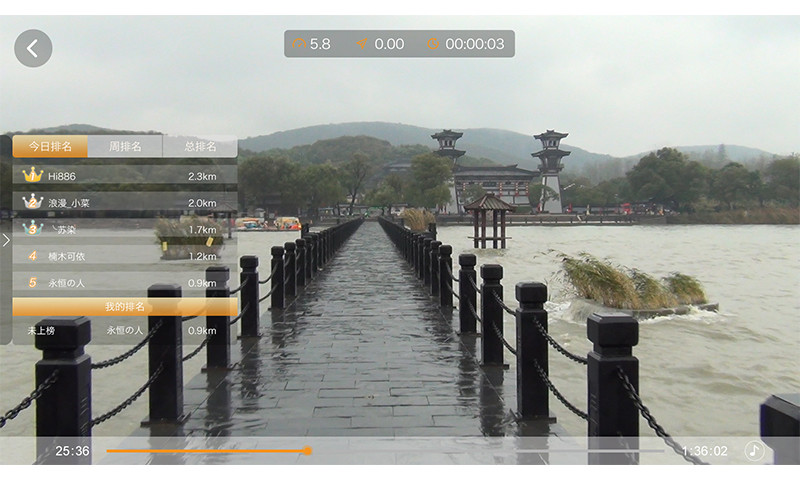Click the gold crown rank 1 icon
Screen dimensions: 800x480
(32, 175)
